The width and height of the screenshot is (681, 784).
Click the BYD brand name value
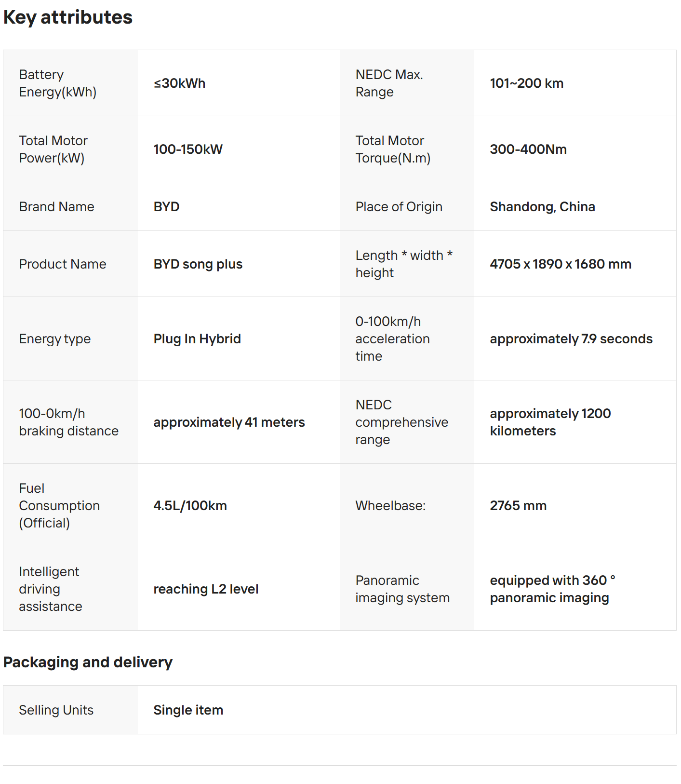coord(167,207)
